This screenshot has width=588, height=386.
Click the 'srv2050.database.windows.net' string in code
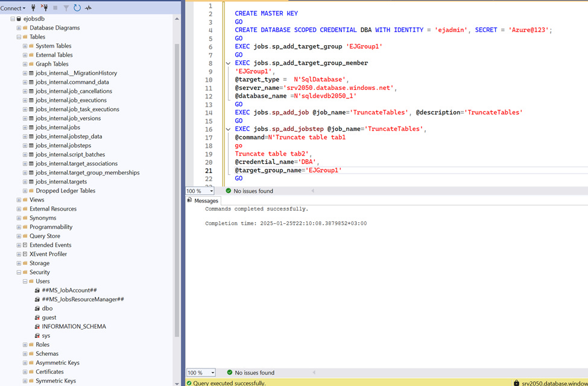coord(338,88)
